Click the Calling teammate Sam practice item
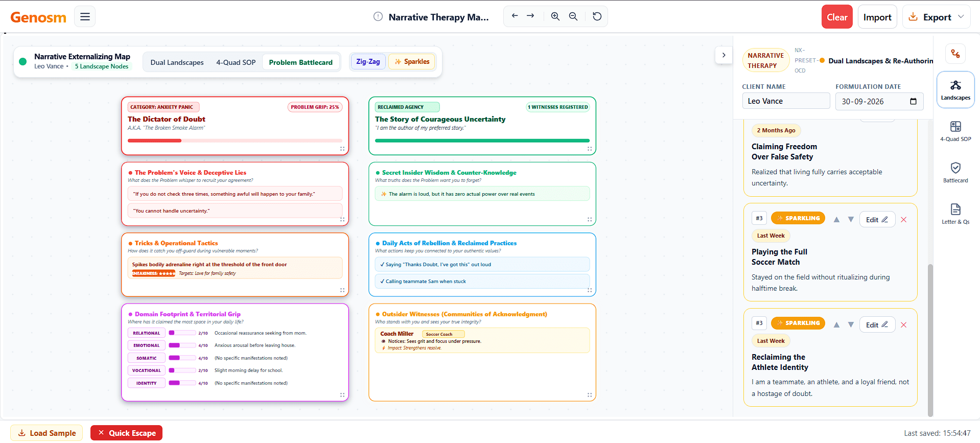980x443 pixels. coord(482,281)
